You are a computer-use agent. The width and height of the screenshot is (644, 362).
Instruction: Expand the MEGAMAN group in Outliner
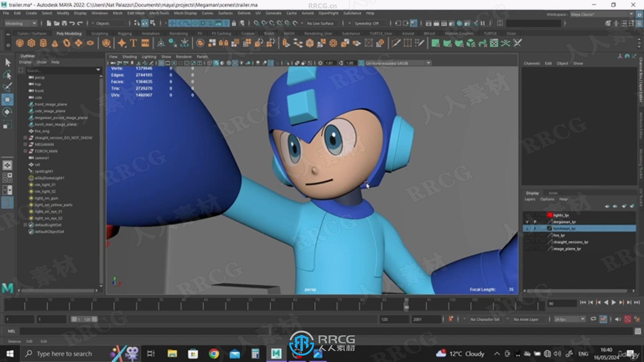pos(25,144)
